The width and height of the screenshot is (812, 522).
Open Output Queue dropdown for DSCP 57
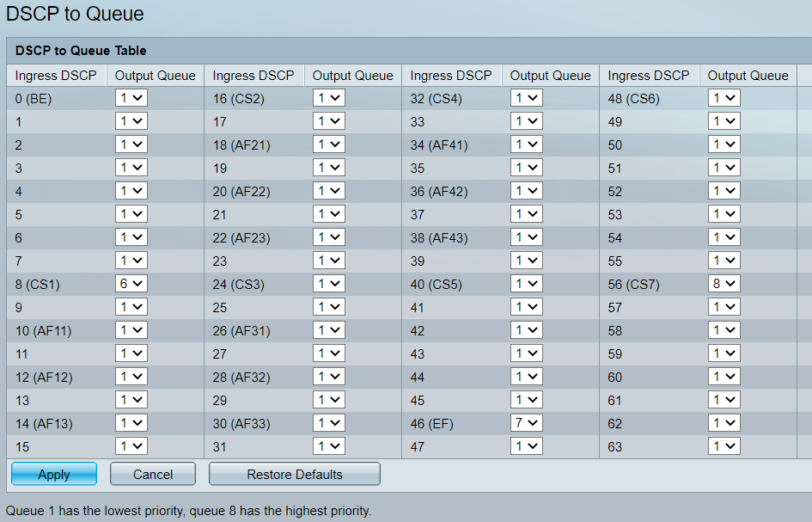[x=724, y=307]
